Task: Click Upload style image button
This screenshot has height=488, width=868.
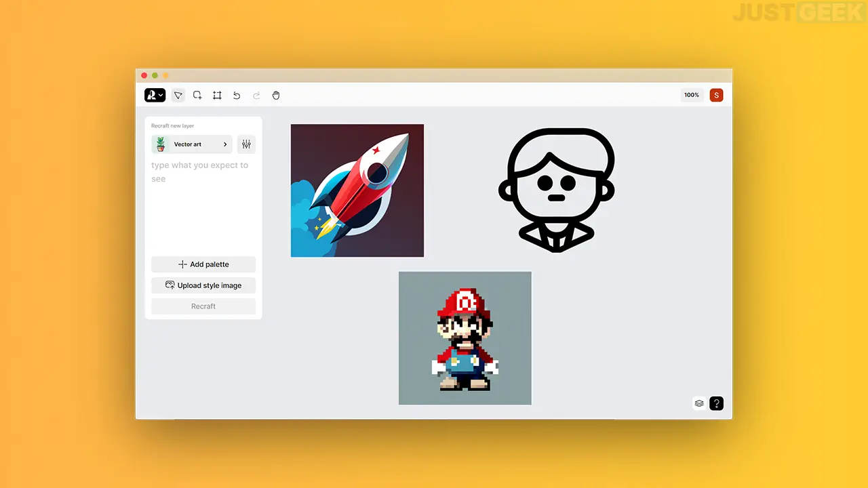Action: (203, 285)
